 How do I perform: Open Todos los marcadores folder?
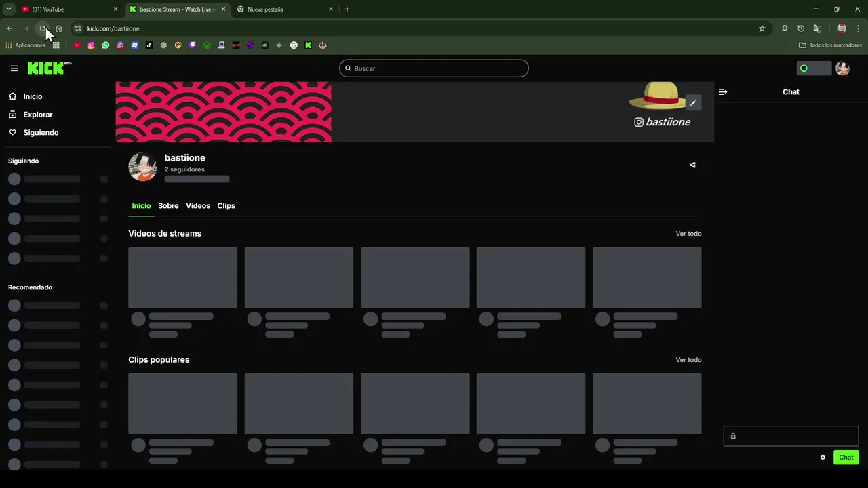[x=830, y=45]
